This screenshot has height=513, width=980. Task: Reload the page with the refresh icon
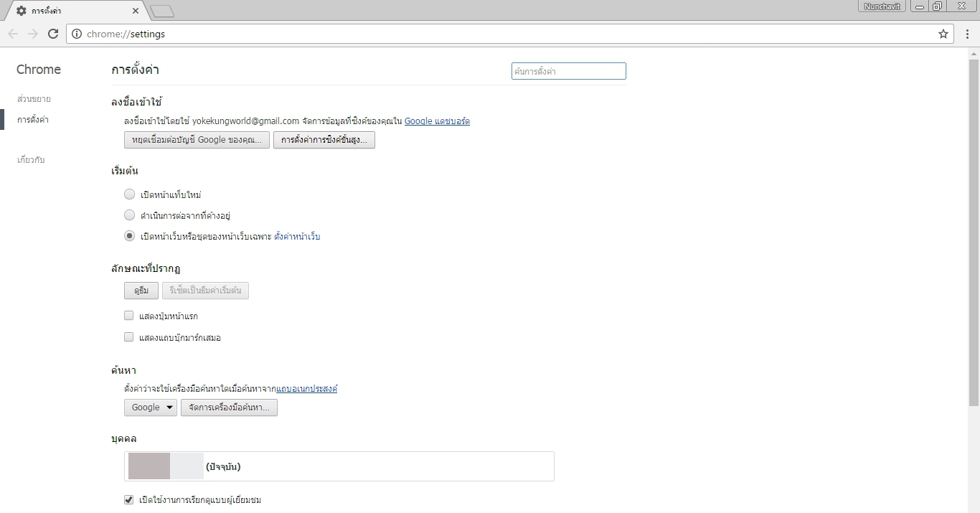pyautogui.click(x=53, y=34)
